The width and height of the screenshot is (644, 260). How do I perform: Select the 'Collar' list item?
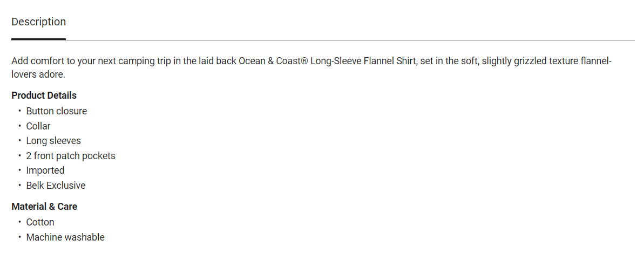38,126
